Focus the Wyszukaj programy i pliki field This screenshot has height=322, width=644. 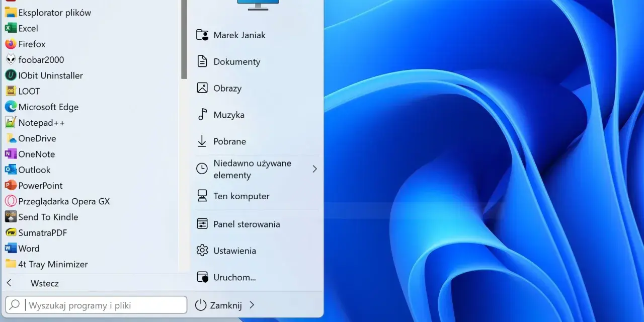pos(96,305)
